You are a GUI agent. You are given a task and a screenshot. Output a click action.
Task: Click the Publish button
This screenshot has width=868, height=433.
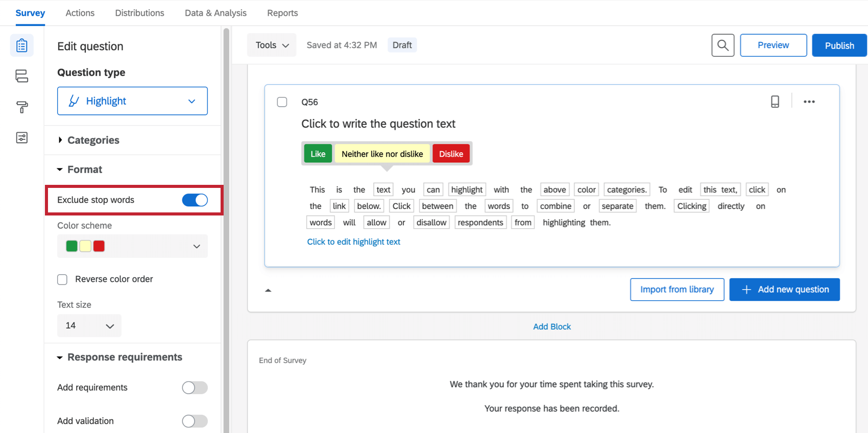pyautogui.click(x=839, y=45)
